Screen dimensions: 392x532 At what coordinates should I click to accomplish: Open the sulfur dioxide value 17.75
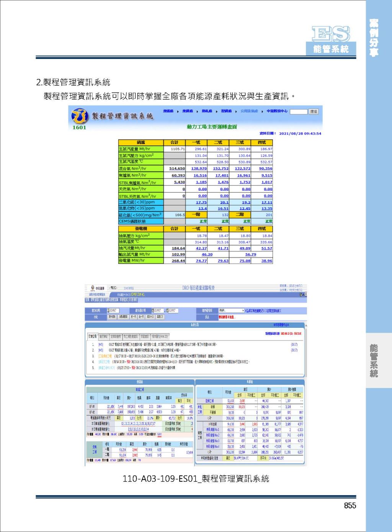click(x=201, y=202)
